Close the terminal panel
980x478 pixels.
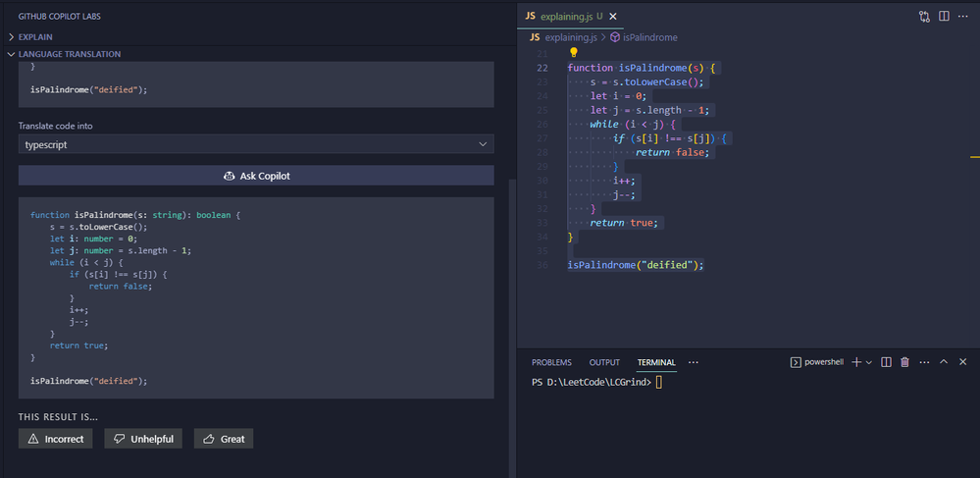(x=962, y=362)
